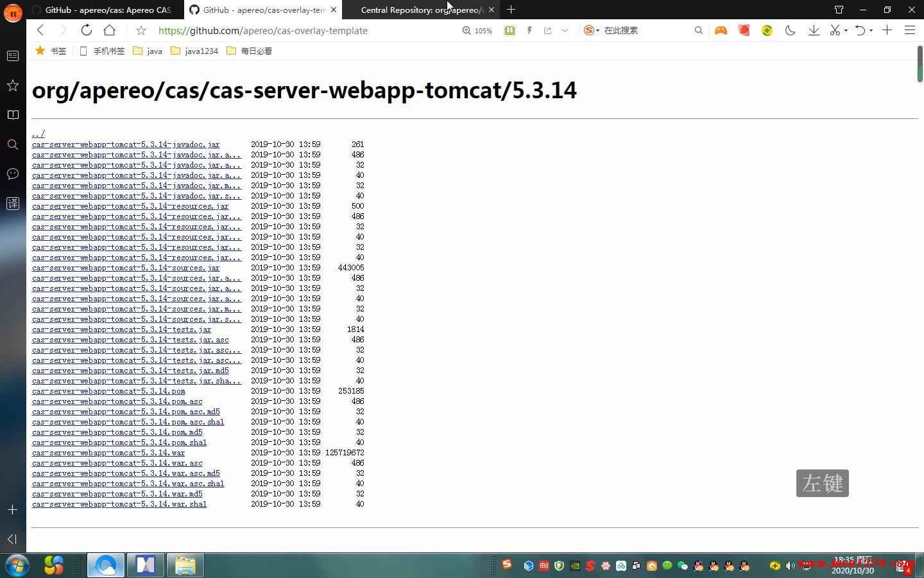The width and height of the screenshot is (924, 578).
Task: Click the undo closed tab icon
Action: (860, 30)
